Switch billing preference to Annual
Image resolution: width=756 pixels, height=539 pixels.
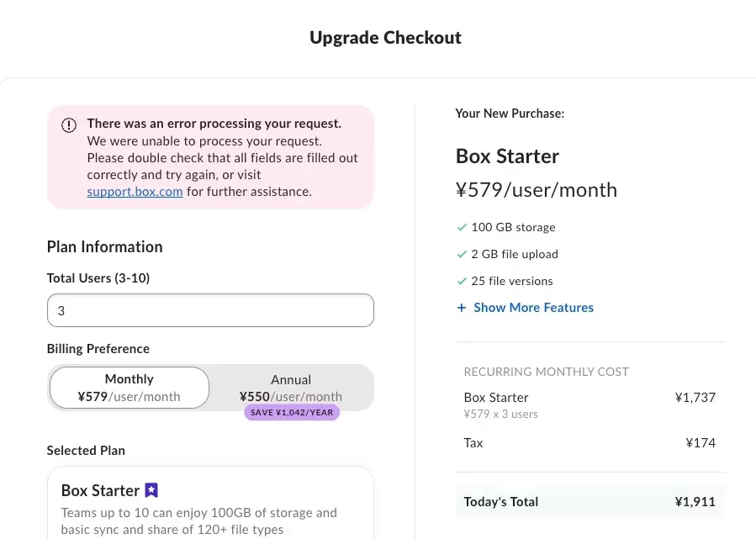[291, 388]
